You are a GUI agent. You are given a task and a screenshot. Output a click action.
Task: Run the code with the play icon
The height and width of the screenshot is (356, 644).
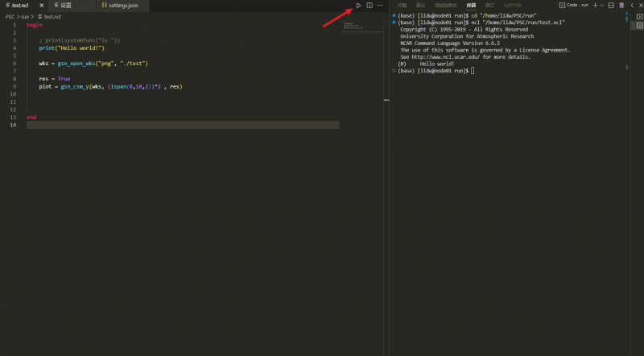pos(359,6)
